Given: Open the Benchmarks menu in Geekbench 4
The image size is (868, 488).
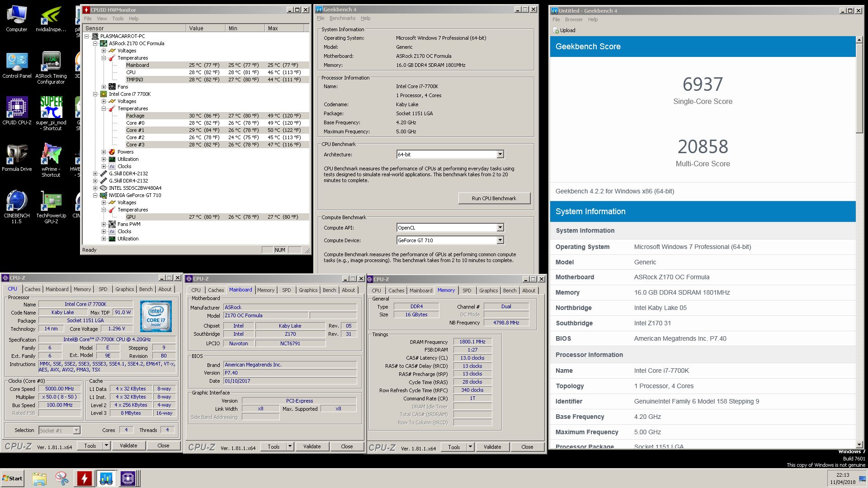Looking at the screenshot, I should pyautogui.click(x=342, y=18).
